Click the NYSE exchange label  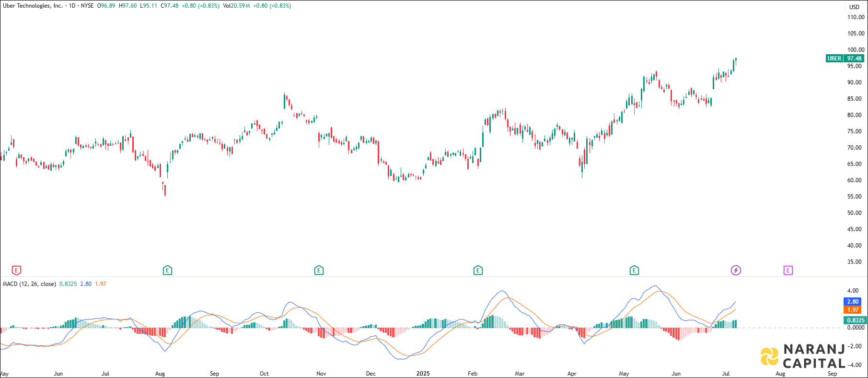(x=87, y=6)
